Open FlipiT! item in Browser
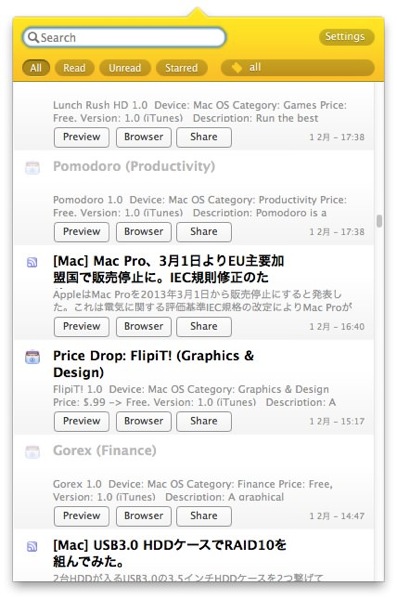The height and width of the screenshot is (600, 397). click(x=144, y=421)
